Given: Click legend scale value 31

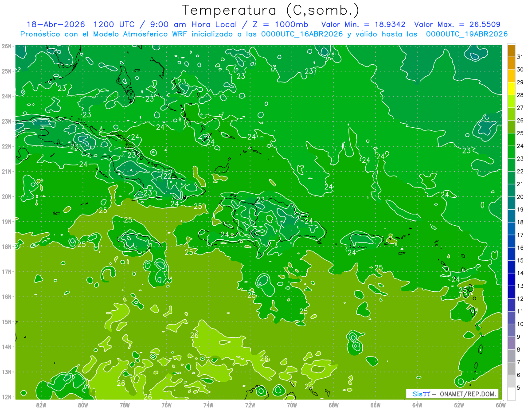Looking at the screenshot, I should [520, 57].
